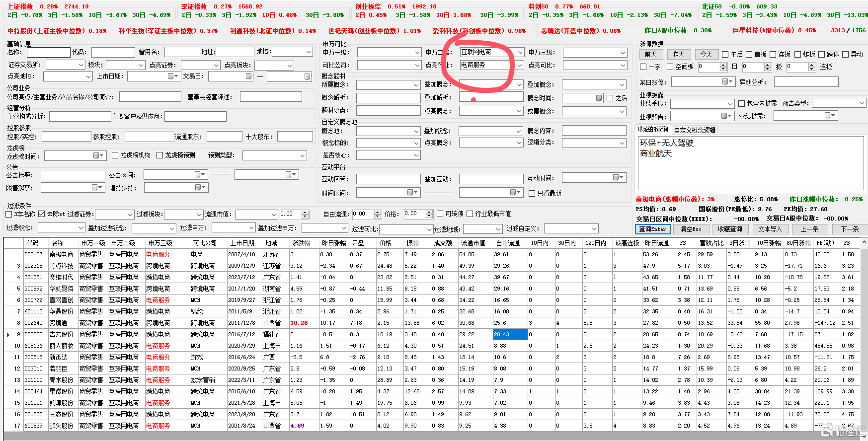Tick the 跌停 checkbox
868x441 pixels.
click(821, 54)
